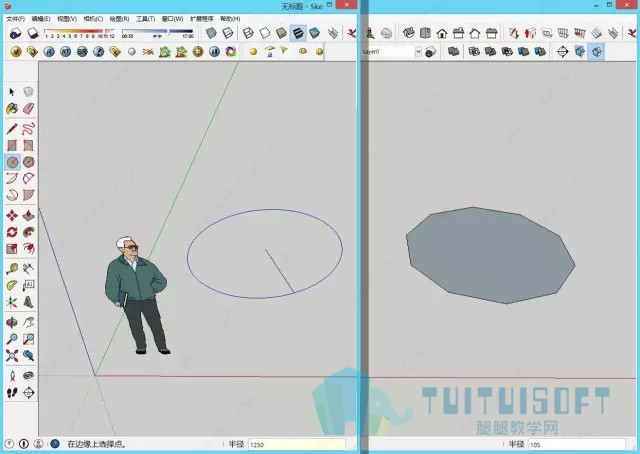Select the Text label tool
This screenshot has height=454, width=640.
(28, 285)
